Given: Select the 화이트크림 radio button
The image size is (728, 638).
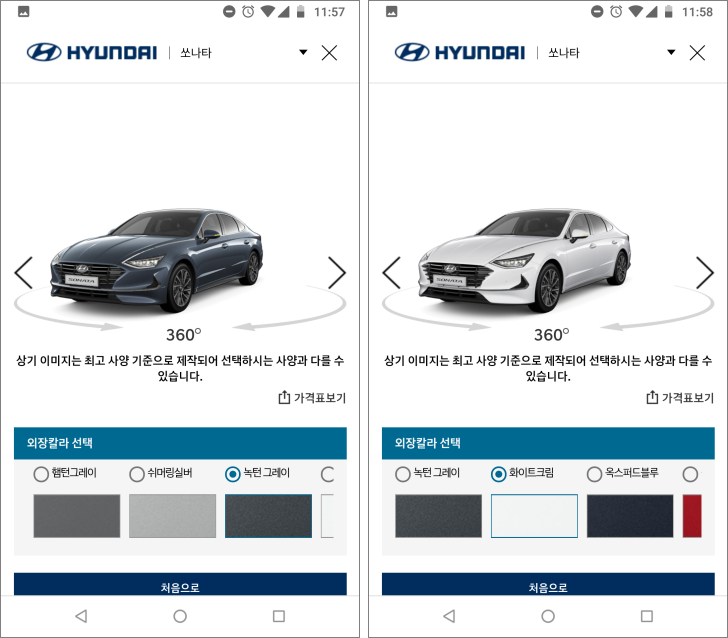Looking at the screenshot, I should pos(499,474).
